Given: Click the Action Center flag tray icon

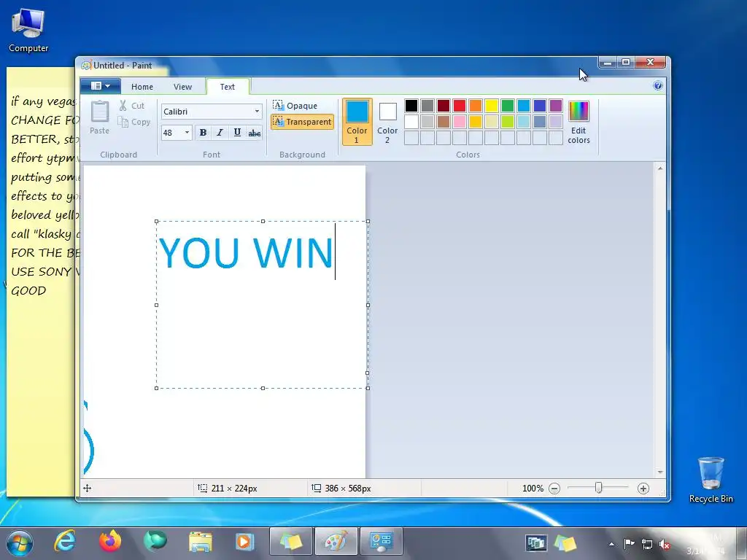Looking at the screenshot, I should pos(630,543).
